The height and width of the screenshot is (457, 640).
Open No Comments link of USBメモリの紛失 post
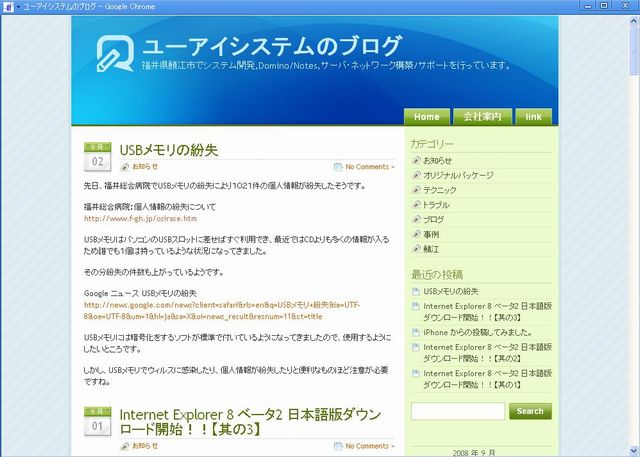(370, 166)
